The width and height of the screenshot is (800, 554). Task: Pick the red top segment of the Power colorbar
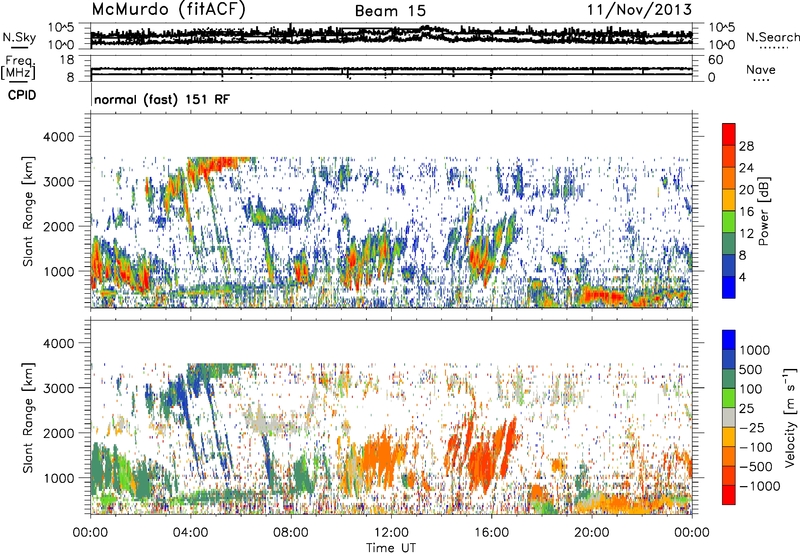[x=729, y=135]
